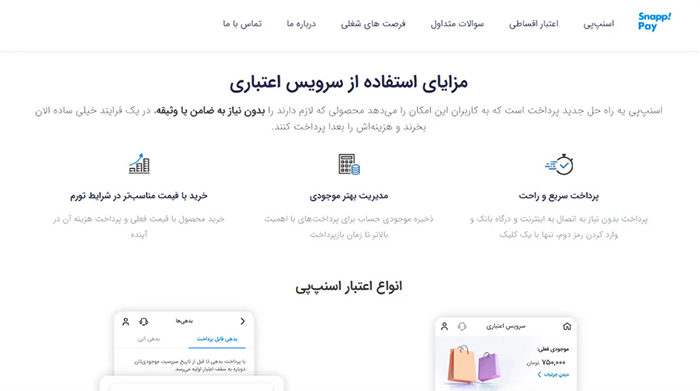This screenshot has height=391, width=700.
Task: Open تماس با ما page
Action: click(x=242, y=24)
